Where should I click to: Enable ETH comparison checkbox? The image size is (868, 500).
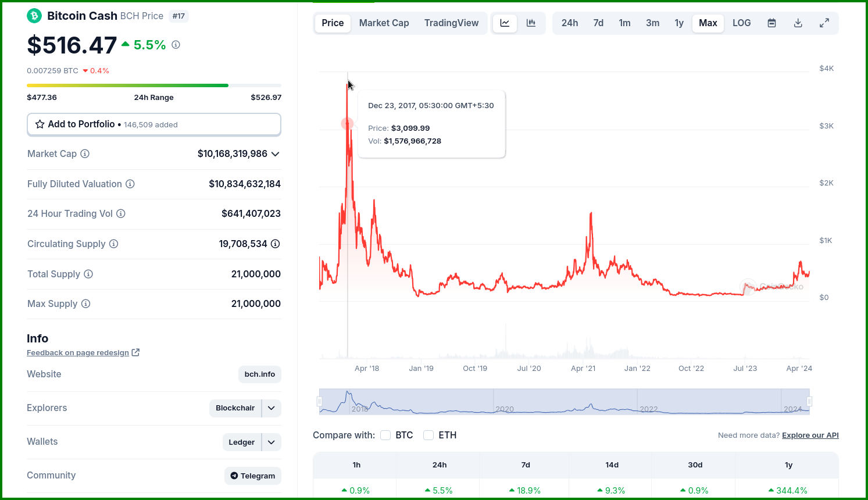click(428, 435)
